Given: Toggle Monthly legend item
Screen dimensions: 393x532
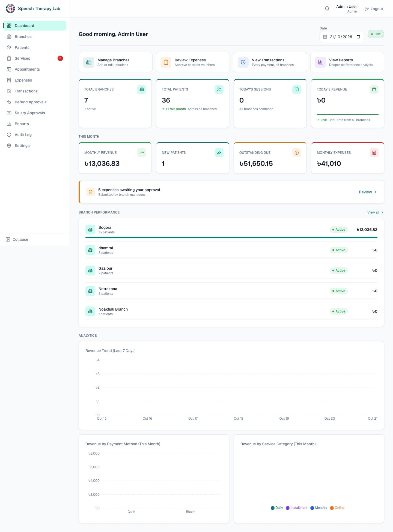Looking at the screenshot, I should pyautogui.click(x=318, y=508).
